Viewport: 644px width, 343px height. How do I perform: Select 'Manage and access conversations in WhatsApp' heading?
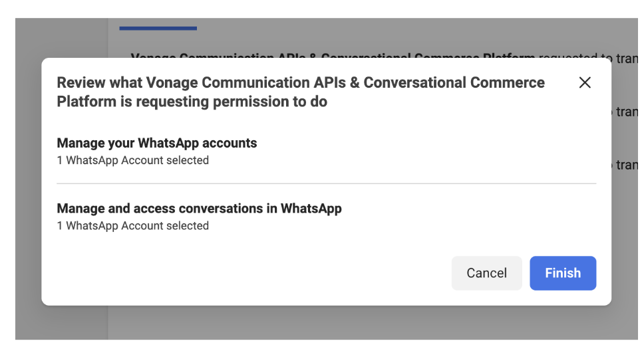click(x=199, y=209)
